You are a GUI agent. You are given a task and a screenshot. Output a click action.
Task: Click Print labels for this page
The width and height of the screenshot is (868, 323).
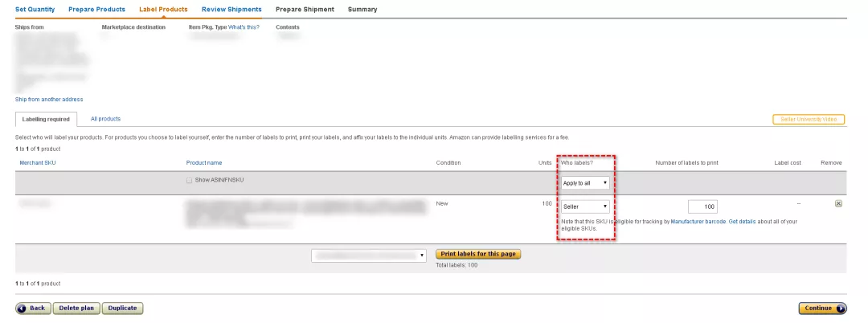coord(478,255)
